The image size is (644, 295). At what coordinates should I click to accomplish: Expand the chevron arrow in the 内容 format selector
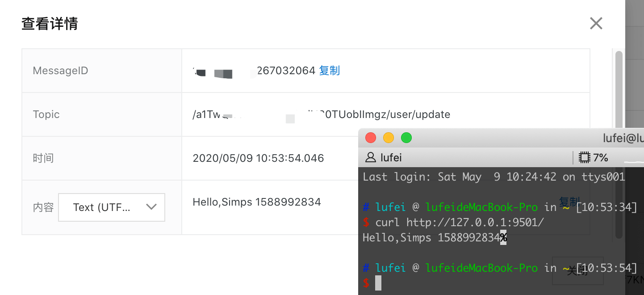(x=151, y=206)
